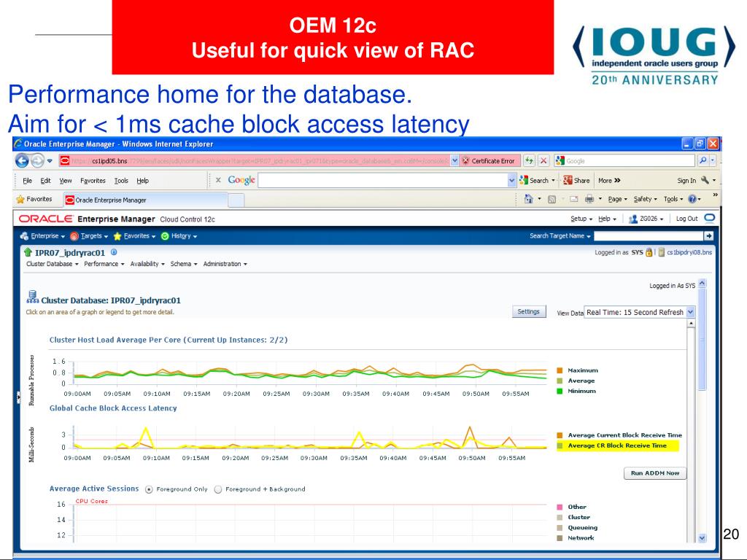747x560 pixels.
Task: Open the browser Favorites menu
Action: (x=93, y=181)
